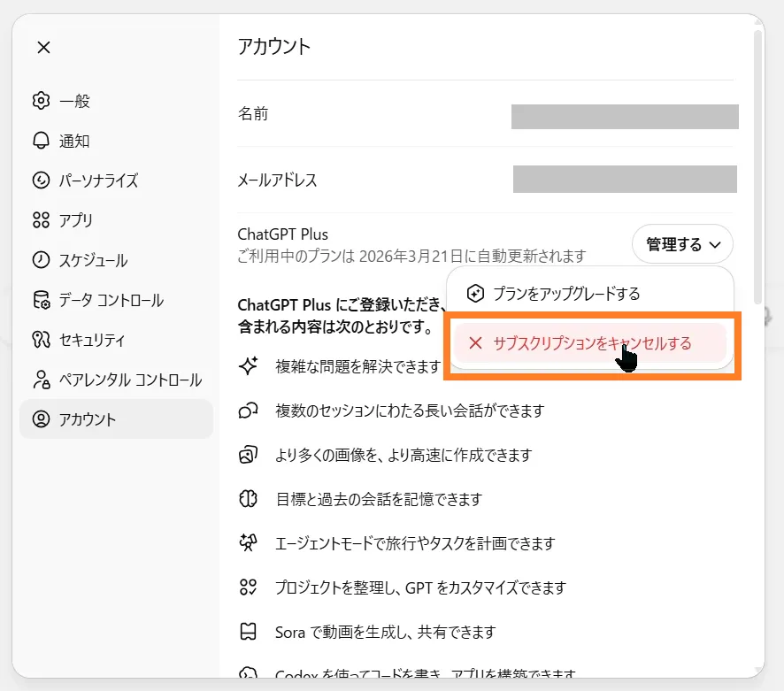Open the 管理する dropdown button

click(x=682, y=244)
